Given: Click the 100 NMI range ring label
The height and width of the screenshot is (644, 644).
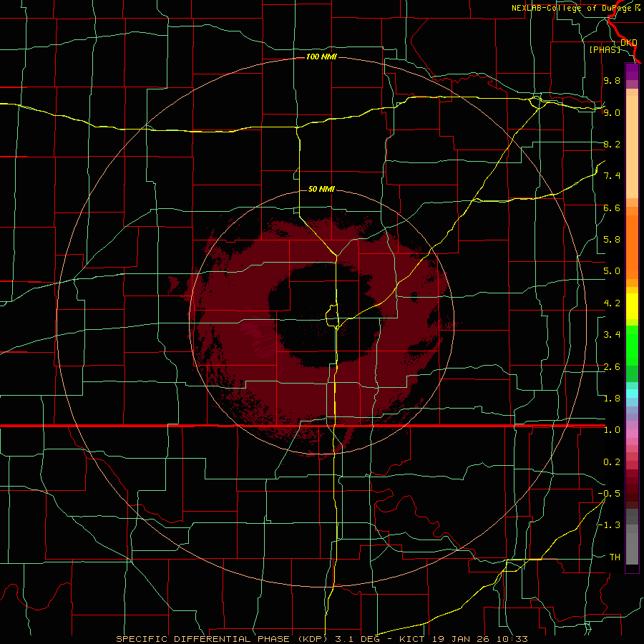Looking at the screenshot, I should click(321, 57).
